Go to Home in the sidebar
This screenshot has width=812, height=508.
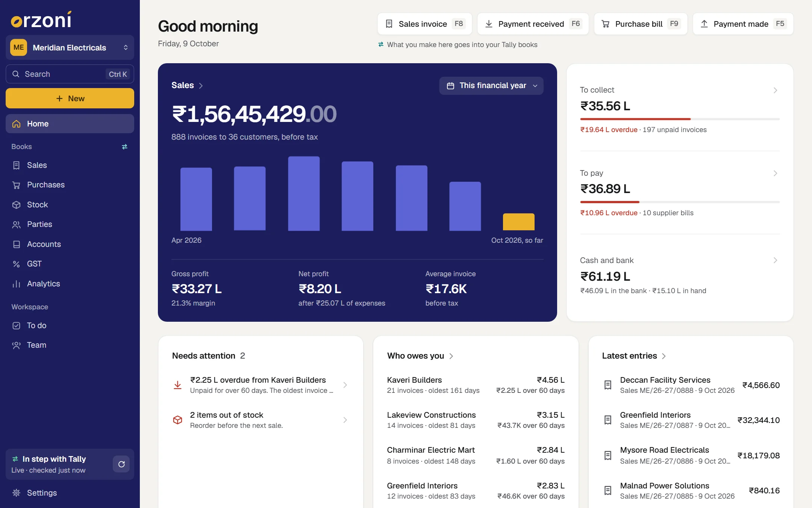(x=70, y=124)
